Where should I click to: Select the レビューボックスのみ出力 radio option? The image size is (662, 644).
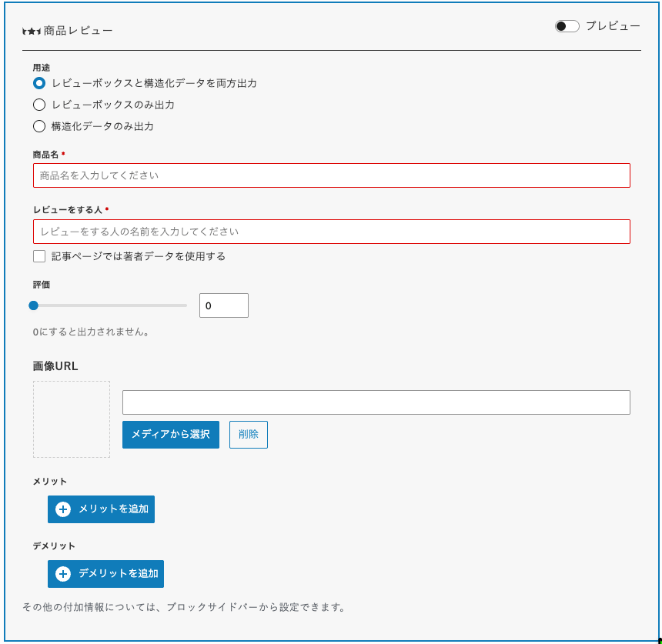click(x=39, y=105)
